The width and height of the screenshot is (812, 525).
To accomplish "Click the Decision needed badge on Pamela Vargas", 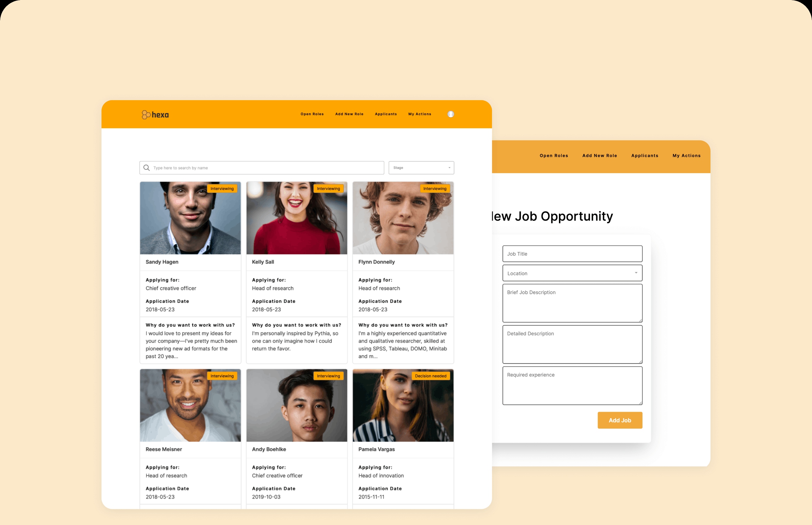I will click(431, 376).
